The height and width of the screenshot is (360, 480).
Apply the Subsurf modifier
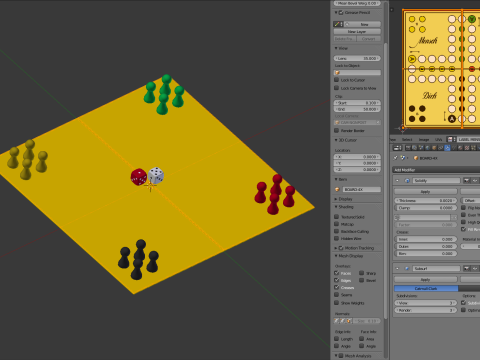425,280
